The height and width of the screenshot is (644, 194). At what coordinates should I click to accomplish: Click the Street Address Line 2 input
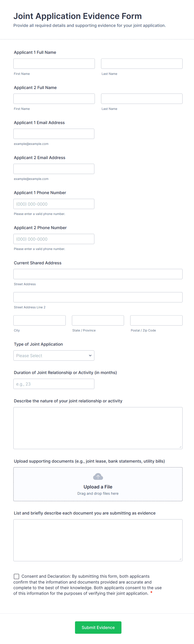click(x=98, y=297)
